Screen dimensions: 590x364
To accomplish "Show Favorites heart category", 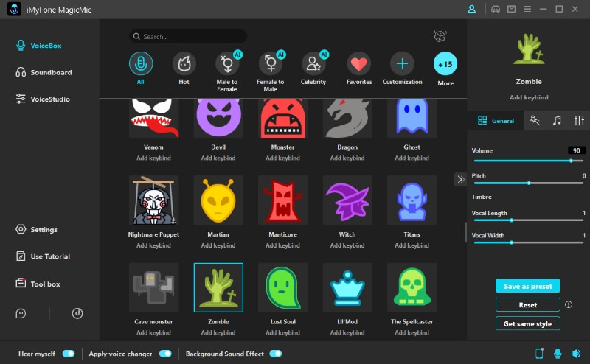I will (x=359, y=63).
